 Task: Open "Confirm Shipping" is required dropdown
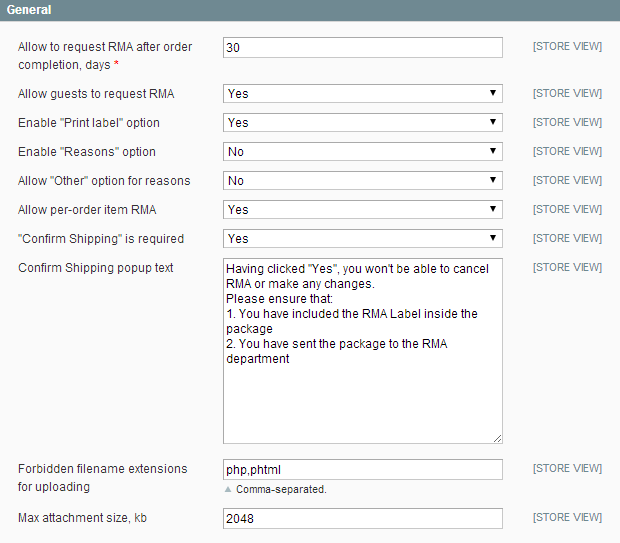[363, 238]
